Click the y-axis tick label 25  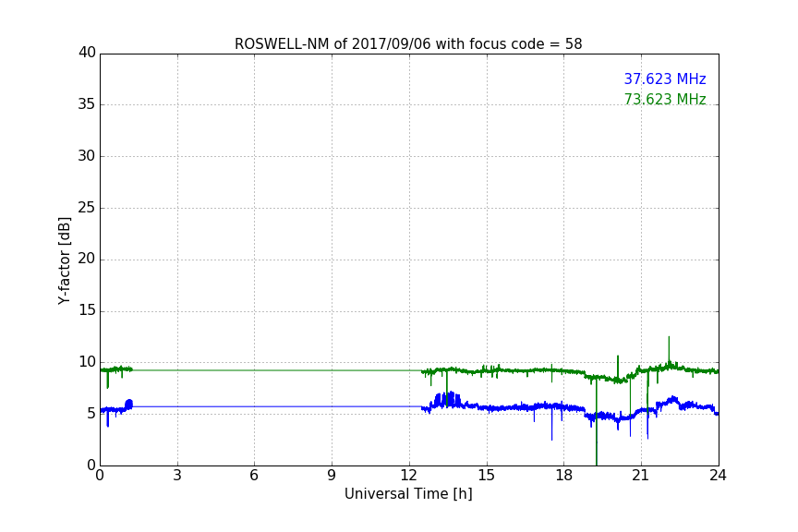[x=87, y=207]
